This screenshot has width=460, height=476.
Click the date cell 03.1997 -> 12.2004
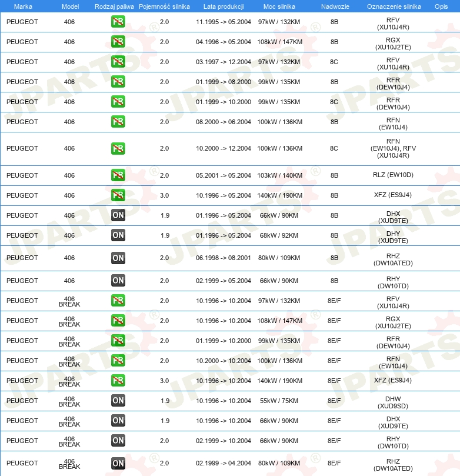pyautogui.click(x=224, y=62)
